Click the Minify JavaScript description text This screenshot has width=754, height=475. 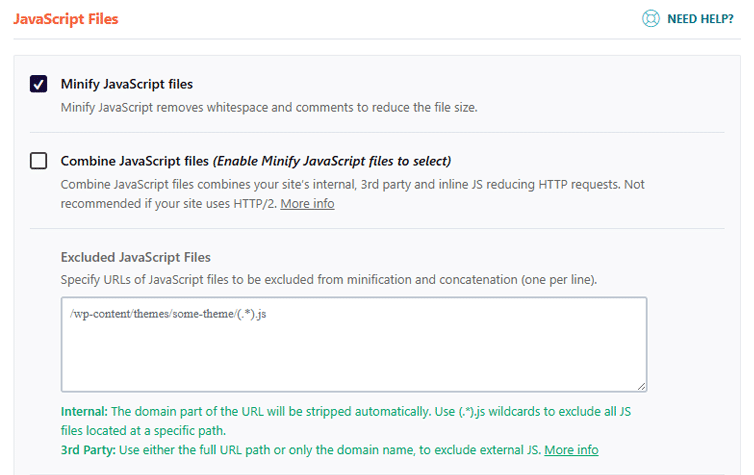pyautogui.click(x=269, y=107)
